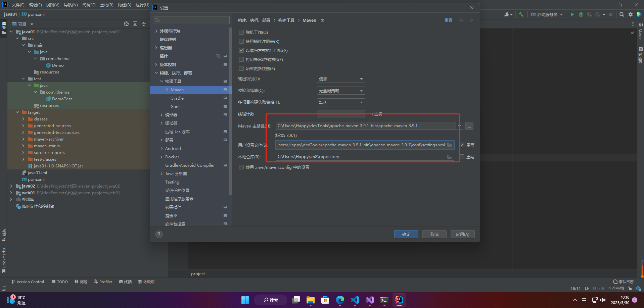Open Microsoft Edge from taskbar

(x=340, y=300)
